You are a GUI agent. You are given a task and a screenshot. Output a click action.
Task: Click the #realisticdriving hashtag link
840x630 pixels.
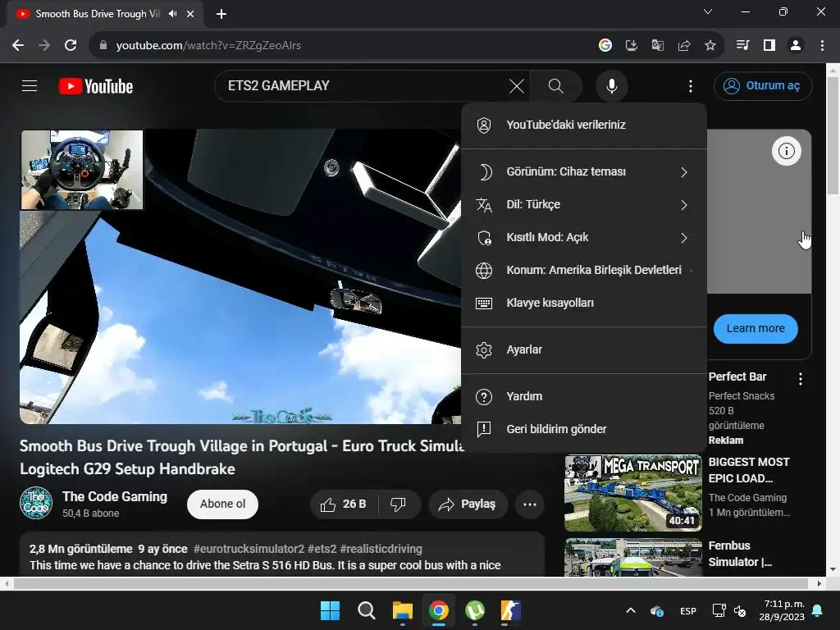click(x=381, y=549)
